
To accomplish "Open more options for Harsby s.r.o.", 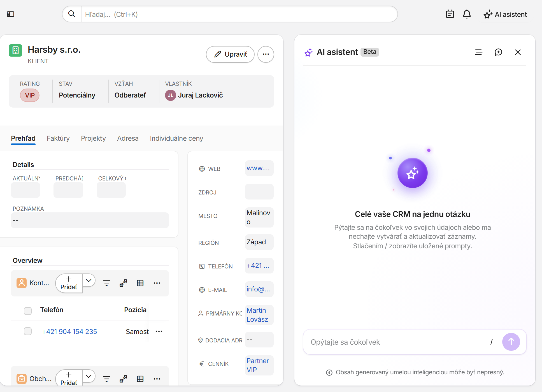I will [x=266, y=54].
